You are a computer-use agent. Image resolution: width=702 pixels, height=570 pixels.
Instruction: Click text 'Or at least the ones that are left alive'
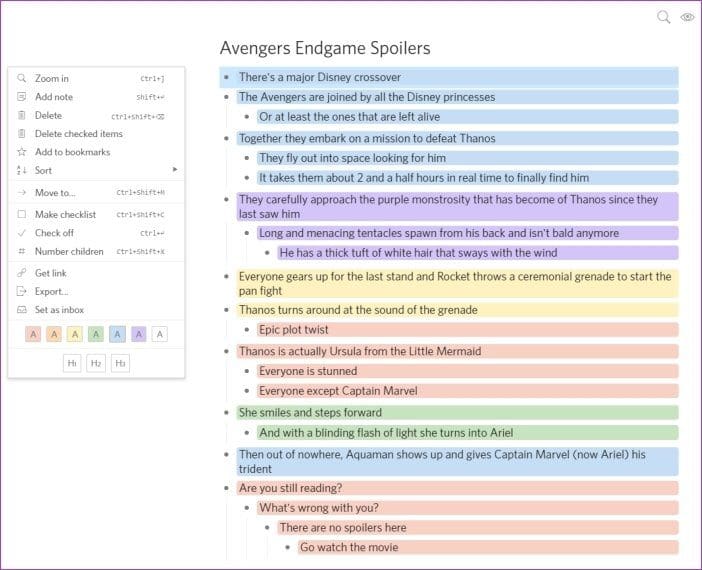(x=350, y=117)
